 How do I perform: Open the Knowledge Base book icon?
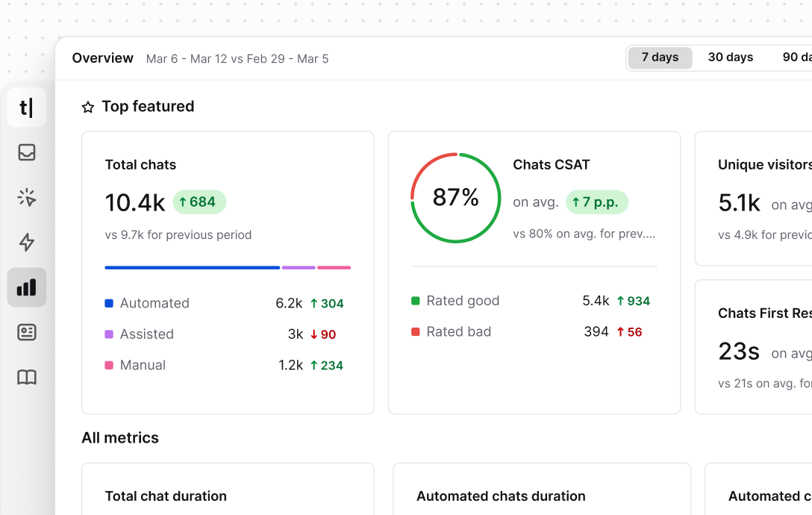26,377
